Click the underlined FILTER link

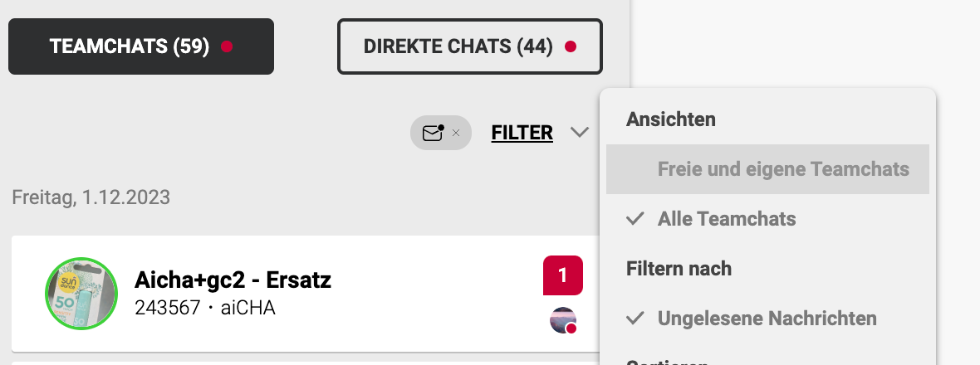(x=522, y=133)
